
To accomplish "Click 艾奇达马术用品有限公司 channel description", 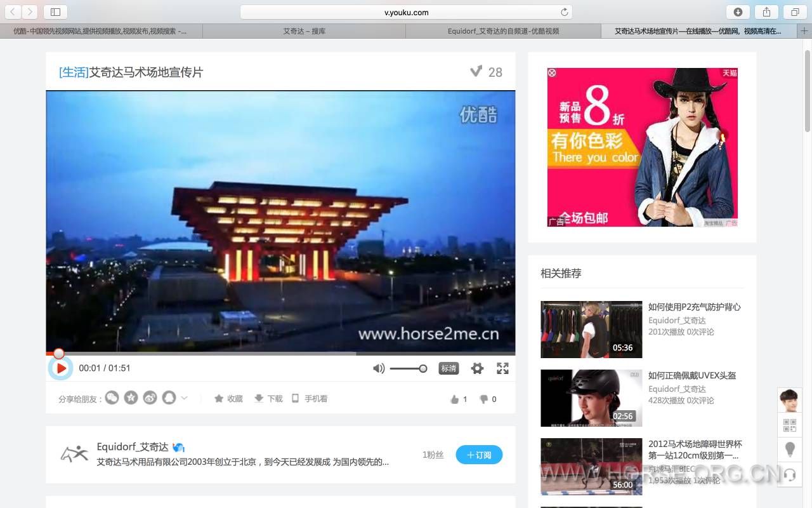I will coord(243,462).
